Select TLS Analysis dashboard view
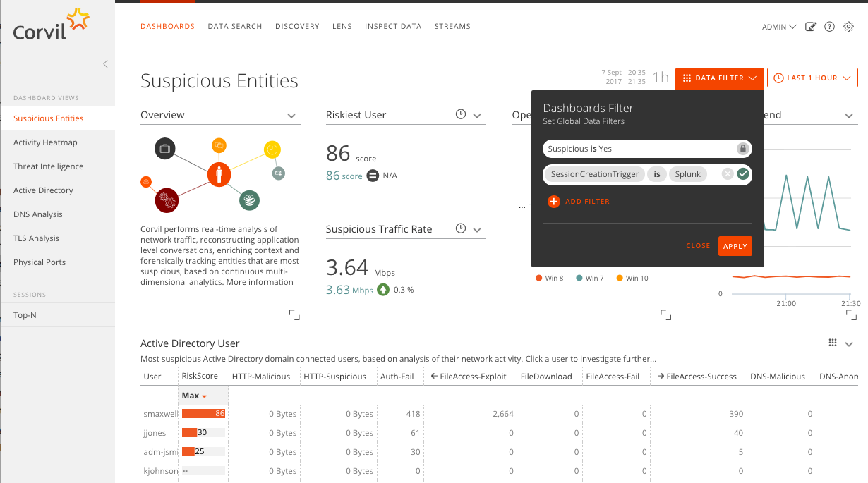The image size is (868, 483). pyautogui.click(x=57, y=238)
